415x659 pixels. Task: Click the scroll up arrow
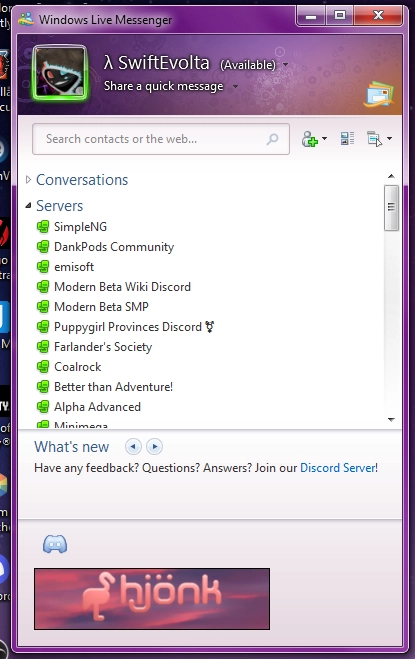[x=391, y=176]
